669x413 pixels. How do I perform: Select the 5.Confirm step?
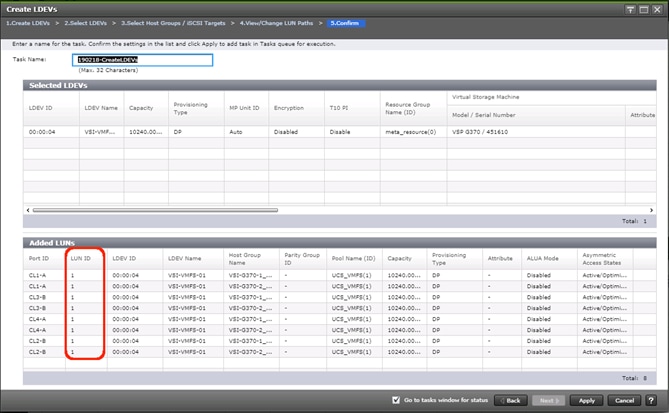tap(345, 23)
